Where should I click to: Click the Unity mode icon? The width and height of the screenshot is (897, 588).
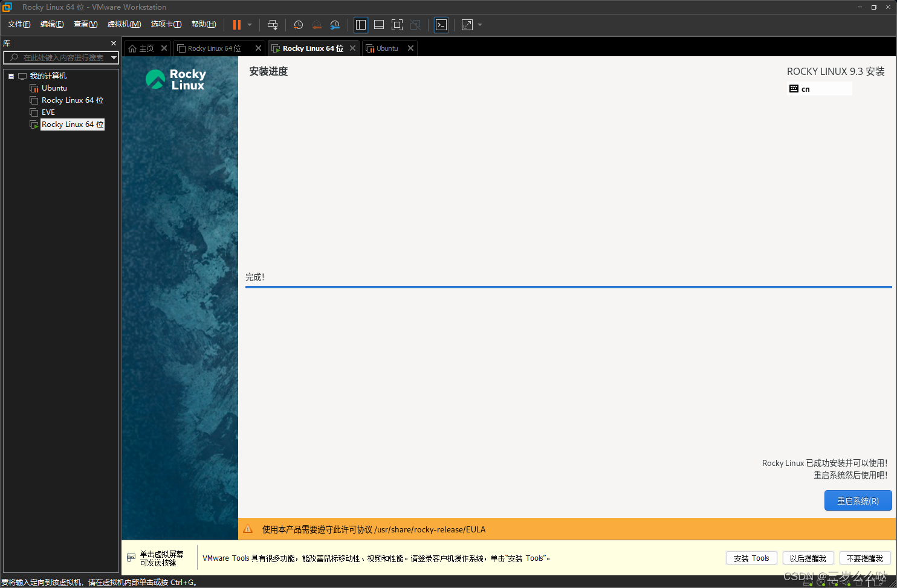click(x=415, y=25)
